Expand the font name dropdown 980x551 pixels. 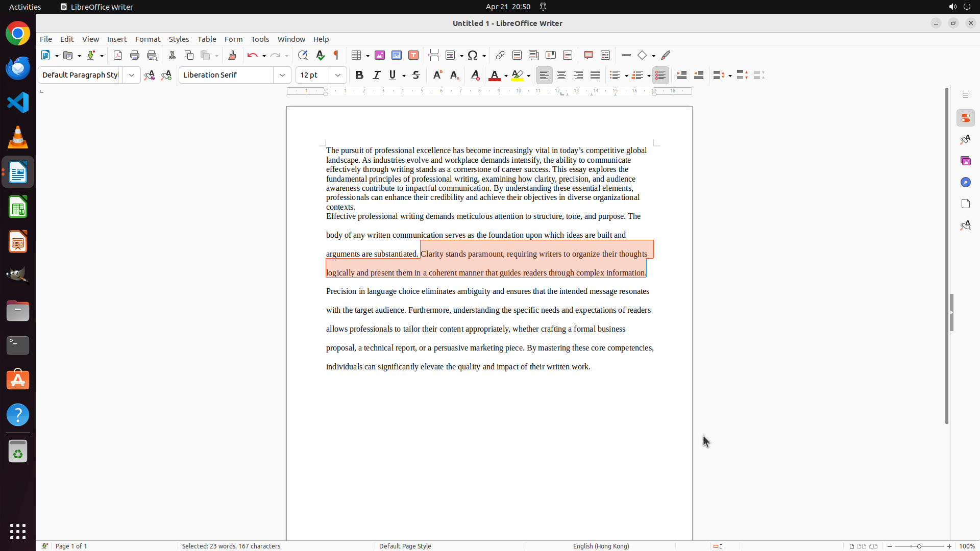pyautogui.click(x=282, y=75)
